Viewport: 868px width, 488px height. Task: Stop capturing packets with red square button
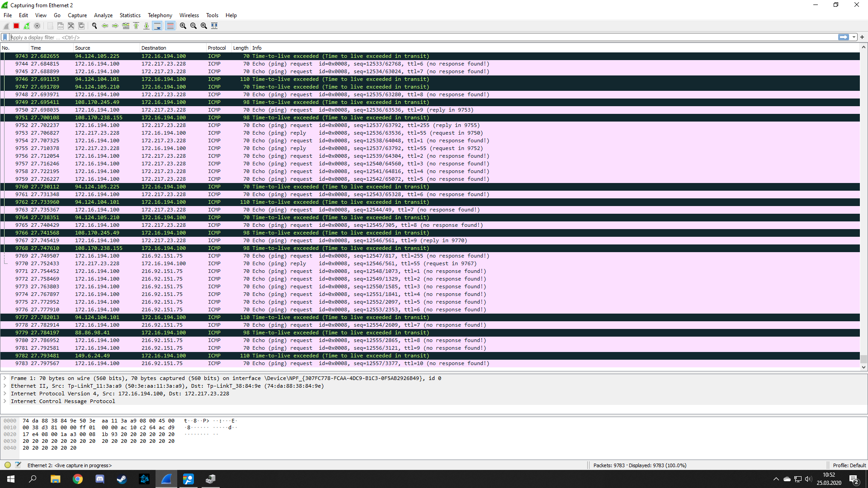(16, 26)
